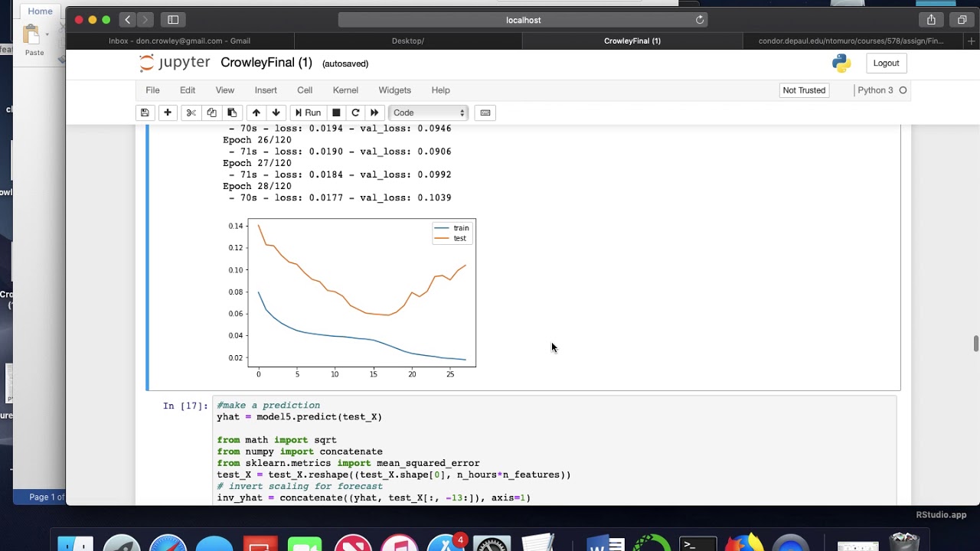The image size is (980, 551).
Task: Open the Home tab in Word window
Action: 40,11
